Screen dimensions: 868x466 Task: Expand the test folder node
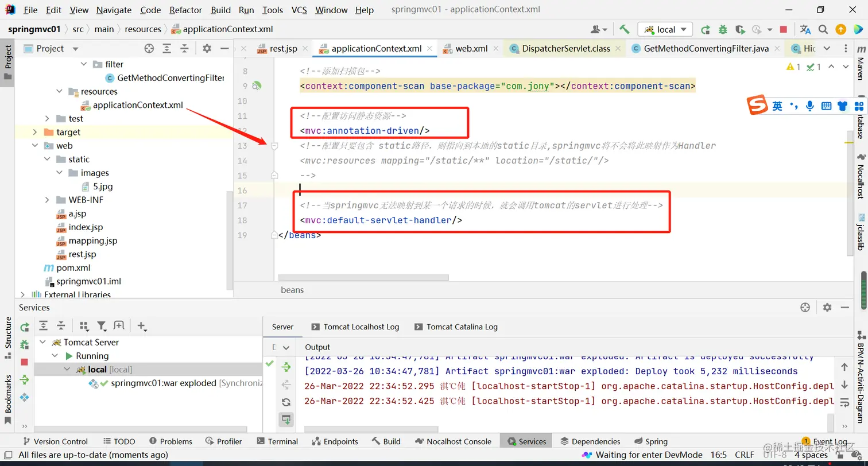47,119
